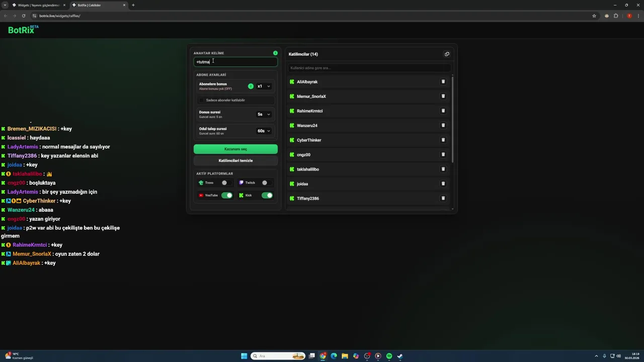The image size is (644, 362).
Task: Remove joidaa with the trash icon
Action: (443, 184)
